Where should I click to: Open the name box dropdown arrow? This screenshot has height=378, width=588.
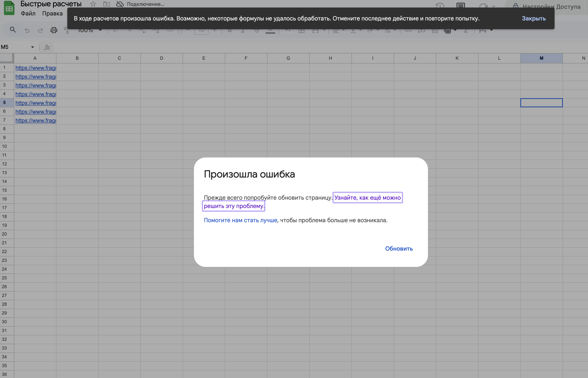[32, 47]
